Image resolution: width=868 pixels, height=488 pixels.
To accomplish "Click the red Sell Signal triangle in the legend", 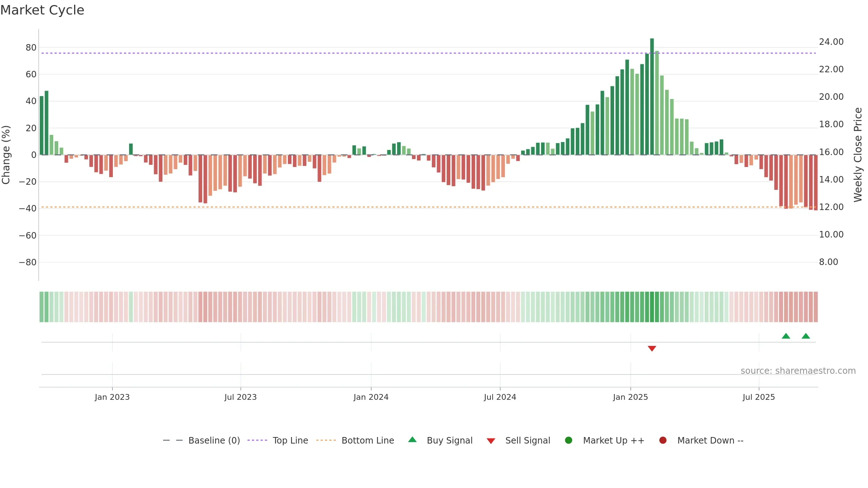I will (491, 441).
